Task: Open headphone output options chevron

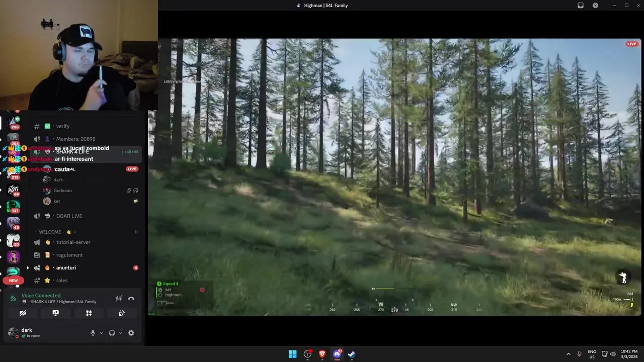Action: [120, 333]
